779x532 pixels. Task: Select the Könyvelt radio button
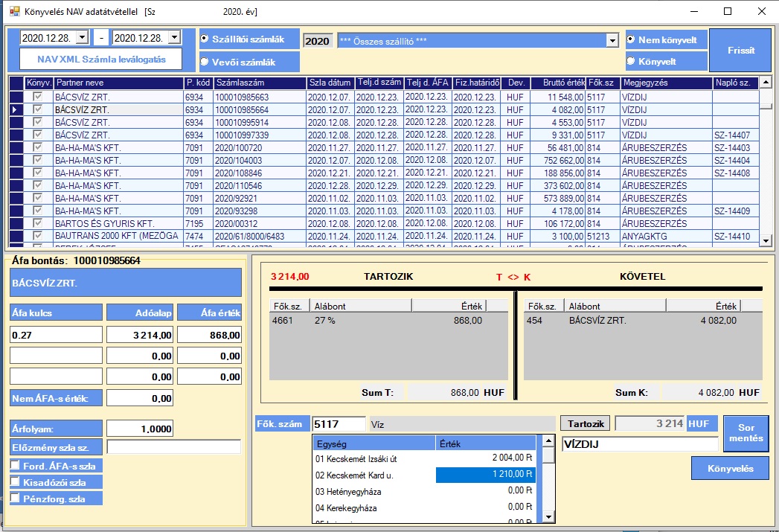(x=630, y=60)
